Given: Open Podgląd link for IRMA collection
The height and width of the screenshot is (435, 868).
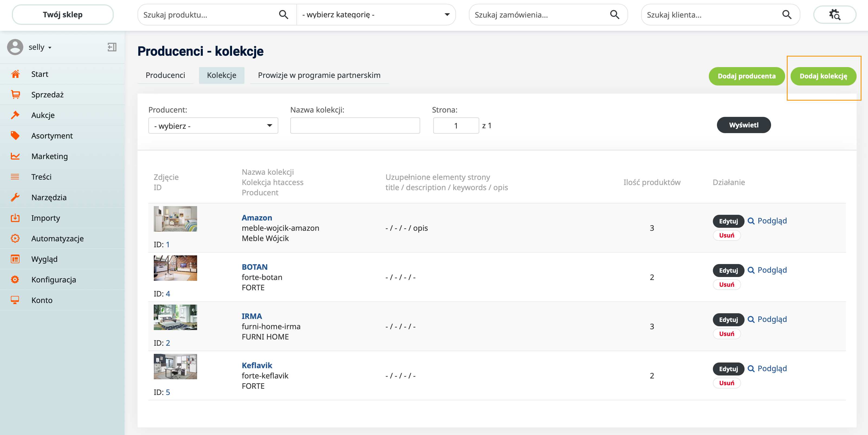Looking at the screenshot, I should 771,319.
